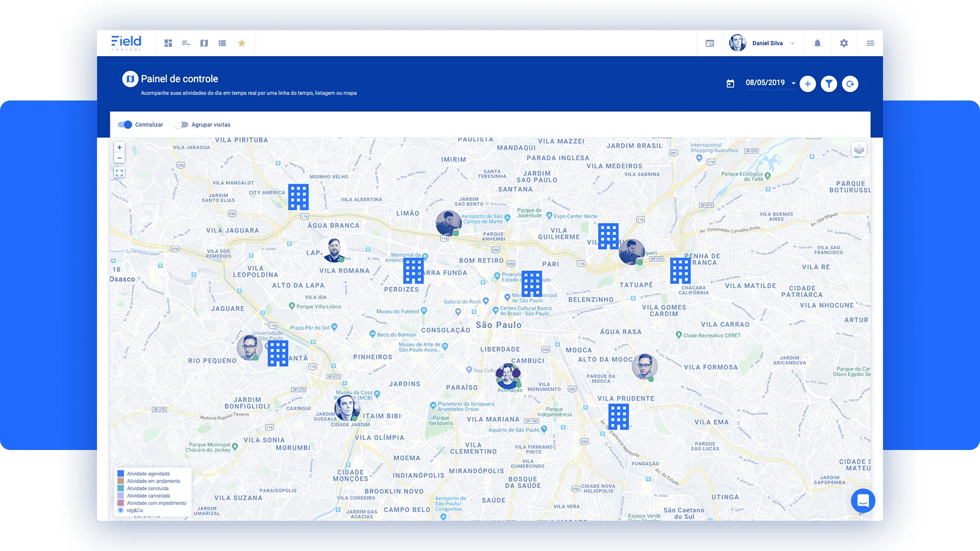This screenshot has width=980, height=551.
Task: Toggle fullscreen map view
Action: (x=119, y=173)
